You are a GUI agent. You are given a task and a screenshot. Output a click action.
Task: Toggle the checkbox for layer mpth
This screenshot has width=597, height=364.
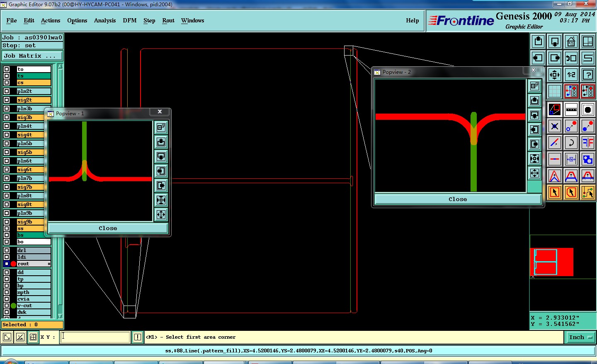tap(7, 292)
